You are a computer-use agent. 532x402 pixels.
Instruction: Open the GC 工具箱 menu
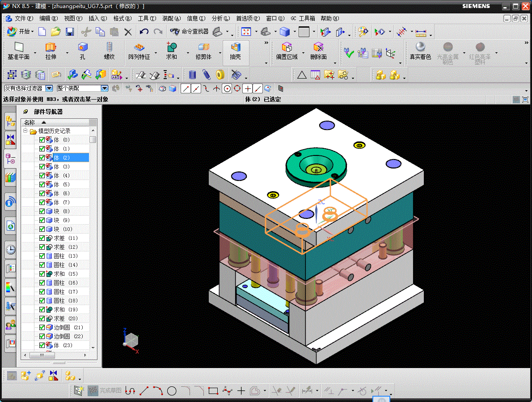pyautogui.click(x=303, y=18)
